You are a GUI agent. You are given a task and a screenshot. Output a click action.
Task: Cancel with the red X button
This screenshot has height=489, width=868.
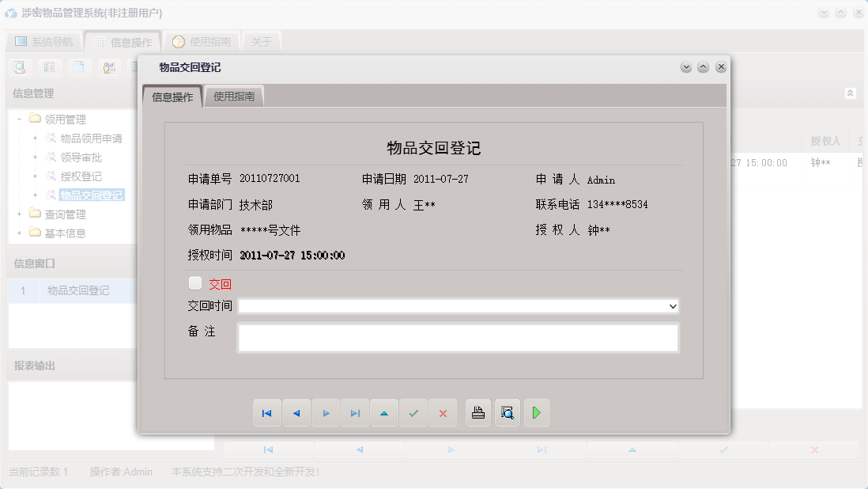[x=442, y=412]
